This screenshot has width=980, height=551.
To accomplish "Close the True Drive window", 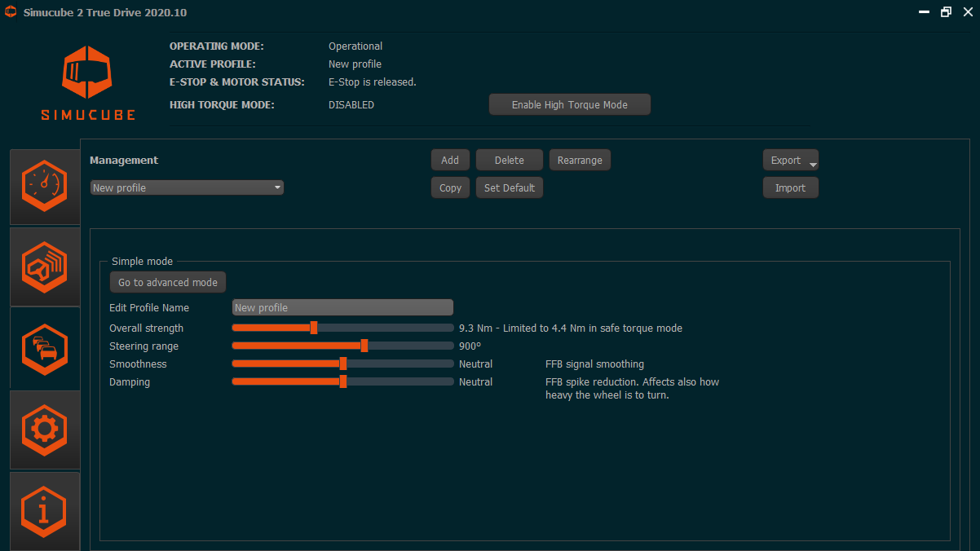I will (968, 12).
